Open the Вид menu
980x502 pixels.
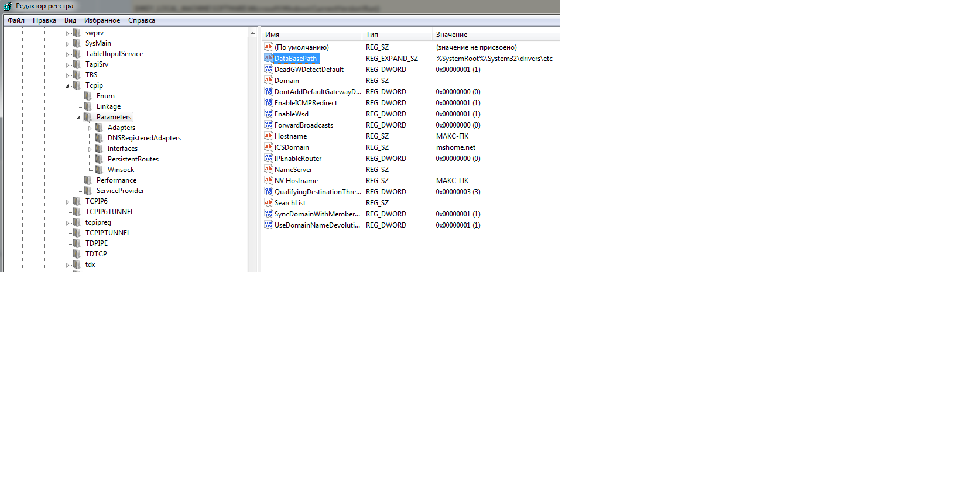tap(70, 20)
